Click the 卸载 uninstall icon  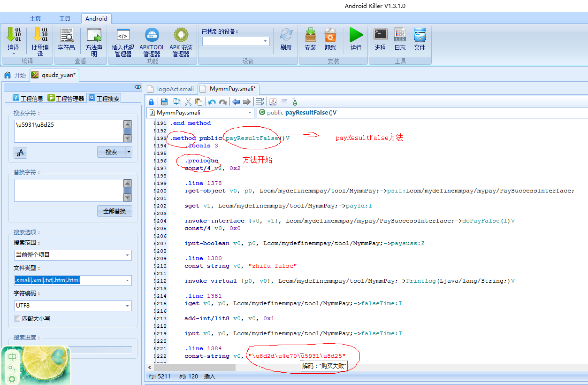[330, 35]
